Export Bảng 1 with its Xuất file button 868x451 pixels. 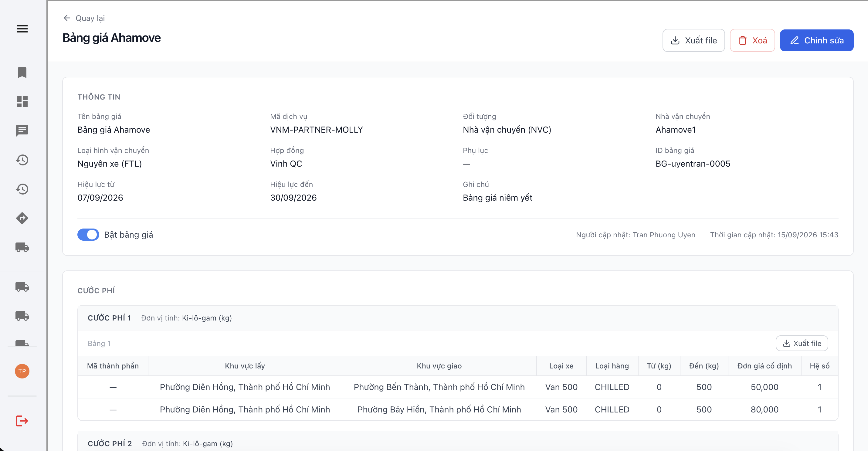[802, 343]
